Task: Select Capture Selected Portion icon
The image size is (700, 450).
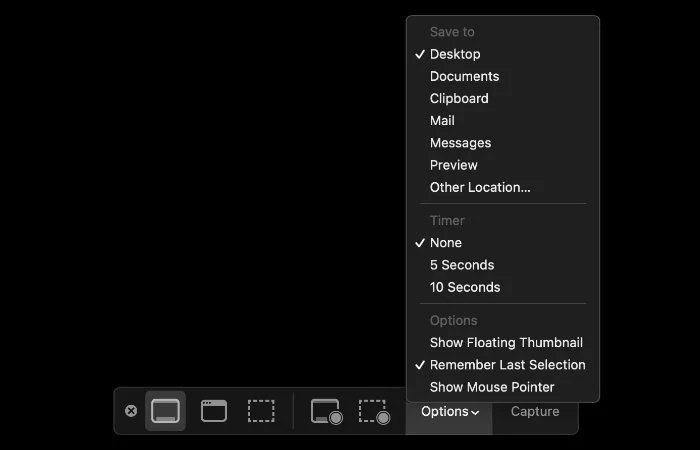Action: [261, 411]
